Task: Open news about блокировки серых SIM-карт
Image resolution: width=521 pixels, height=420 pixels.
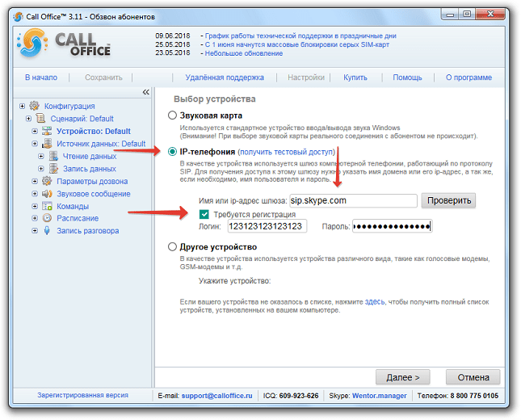Action: coord(297,44)
